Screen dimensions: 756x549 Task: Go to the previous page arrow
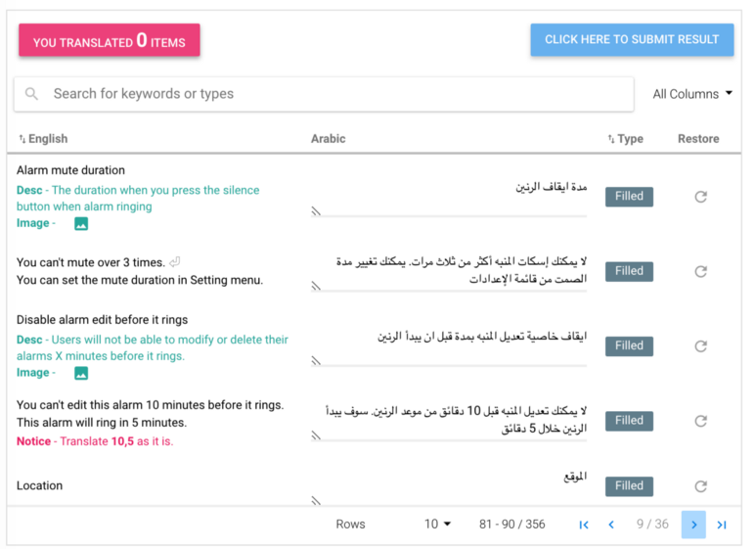(x=611, y=525)
